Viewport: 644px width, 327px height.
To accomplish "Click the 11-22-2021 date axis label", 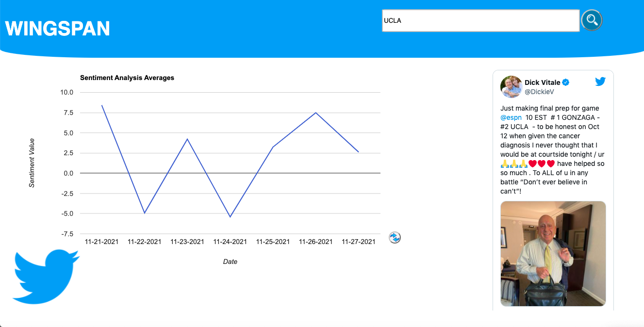I will click(x=145, y=242).
